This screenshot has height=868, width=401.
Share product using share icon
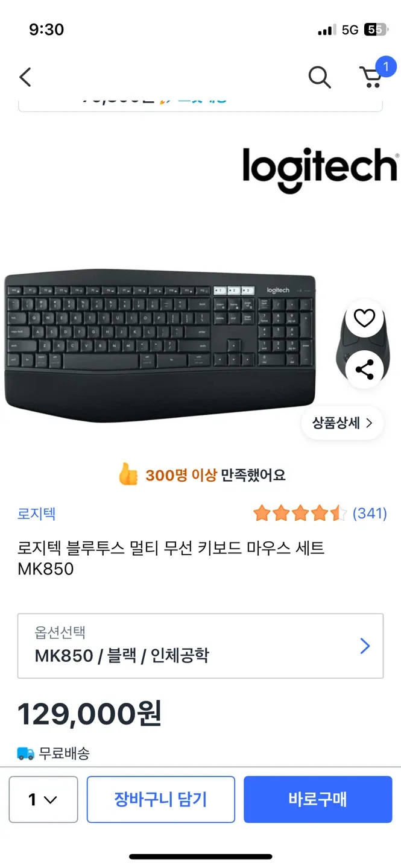pyautogui.click(x=364, y=369)
